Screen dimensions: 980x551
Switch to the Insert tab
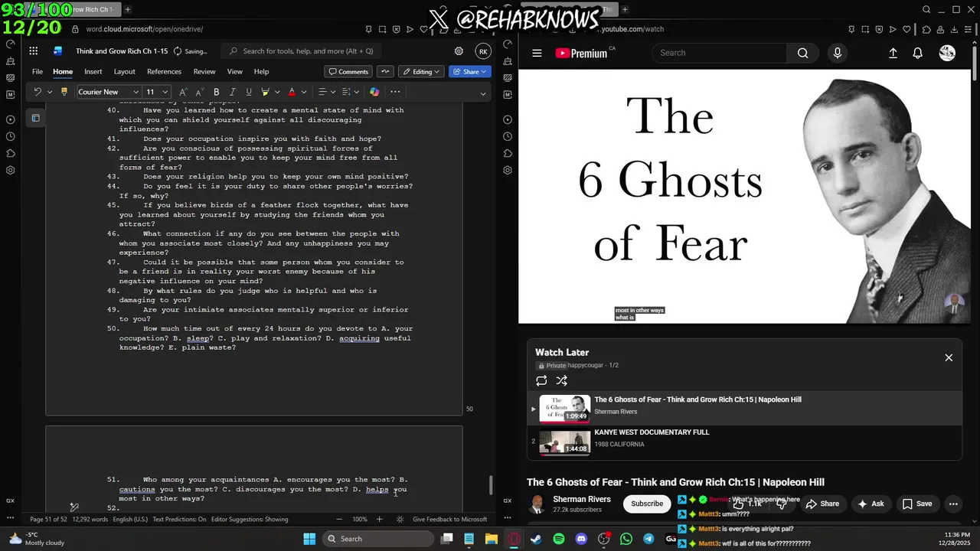(x=93, y=71)
